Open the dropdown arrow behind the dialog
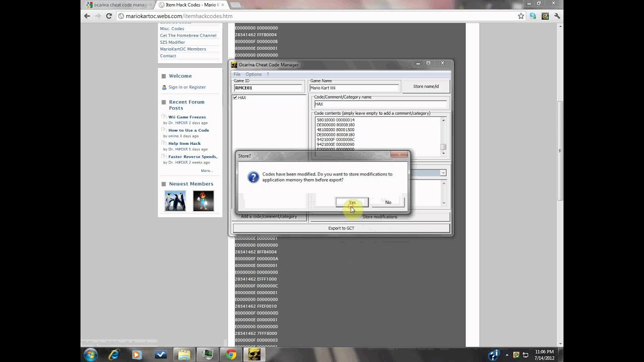This screenshot has width=644, height=362. (443, 172)
